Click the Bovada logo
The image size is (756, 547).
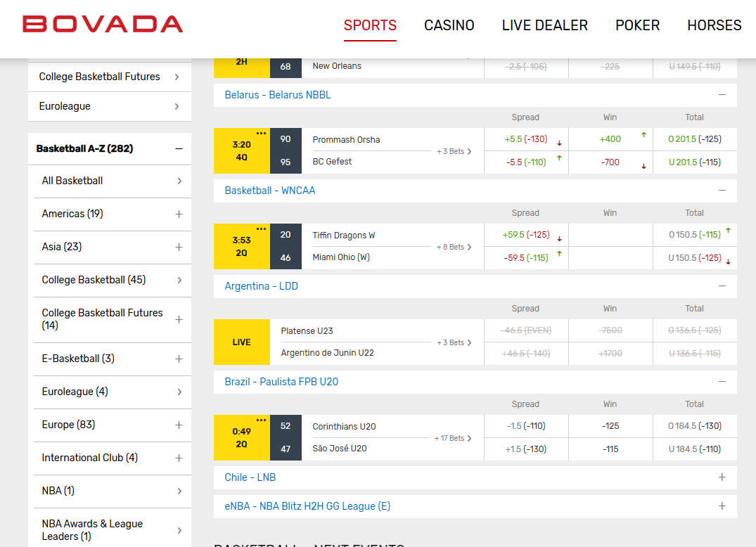[x=103, y=24]
